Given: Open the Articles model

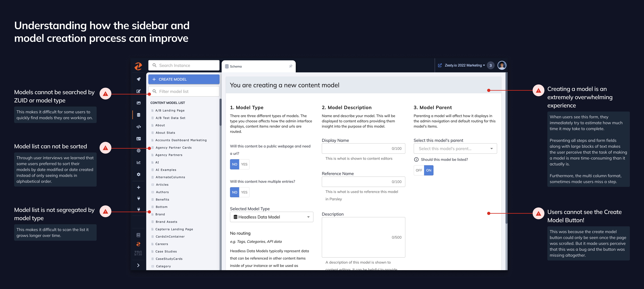Looking at the screenshot, I should click(x=162, y=185).
